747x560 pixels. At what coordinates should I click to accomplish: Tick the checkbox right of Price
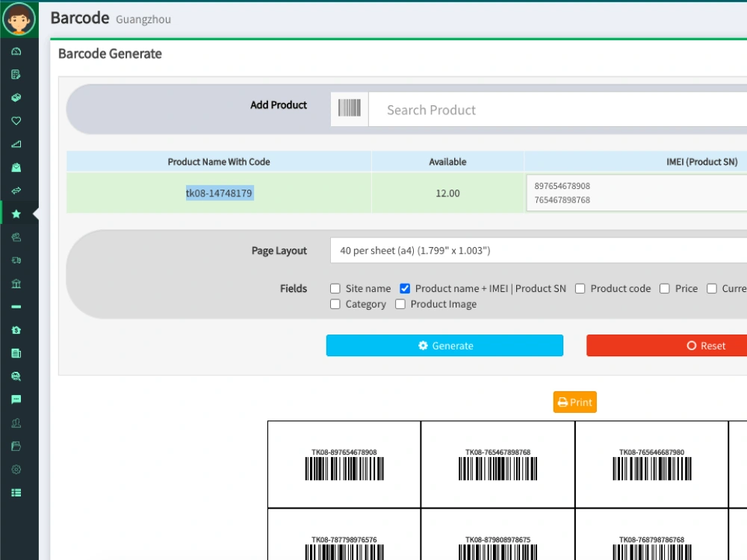[x=712, y=288]
